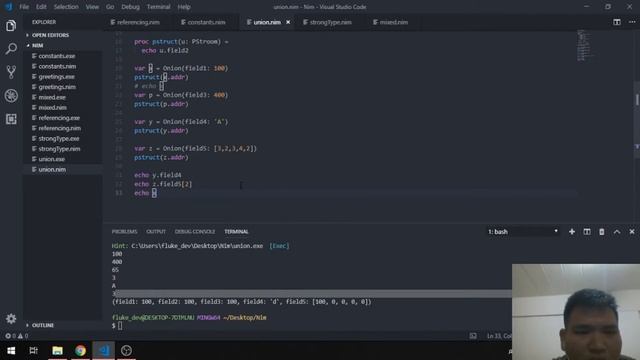Open greetings.nim in the explorer

pyautogui.click(x=57, y=87)
